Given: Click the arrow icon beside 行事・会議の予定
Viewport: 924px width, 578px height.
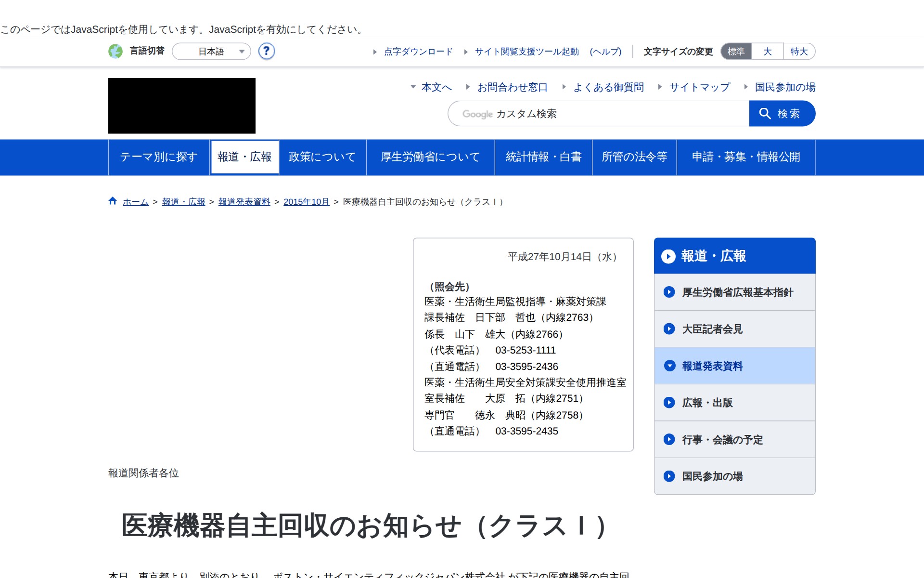Looking at the screenshot, I should coord(668,439).
